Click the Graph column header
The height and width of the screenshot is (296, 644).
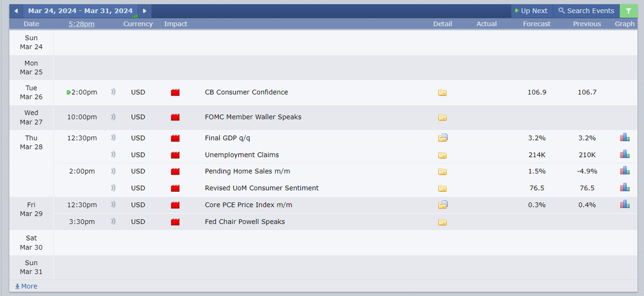pyautogui.click(x=625, y=24)
